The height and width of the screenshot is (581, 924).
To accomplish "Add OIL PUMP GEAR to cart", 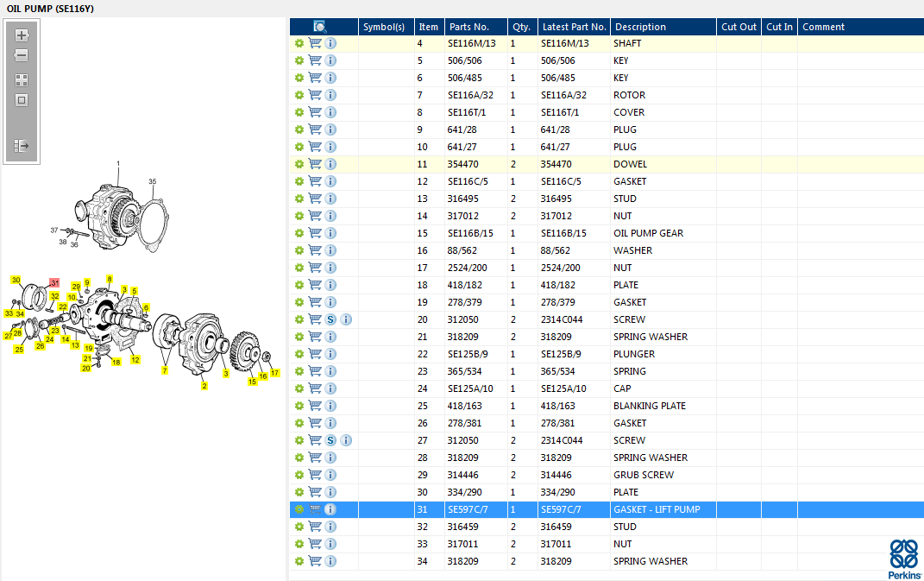I will pos(315,233).
